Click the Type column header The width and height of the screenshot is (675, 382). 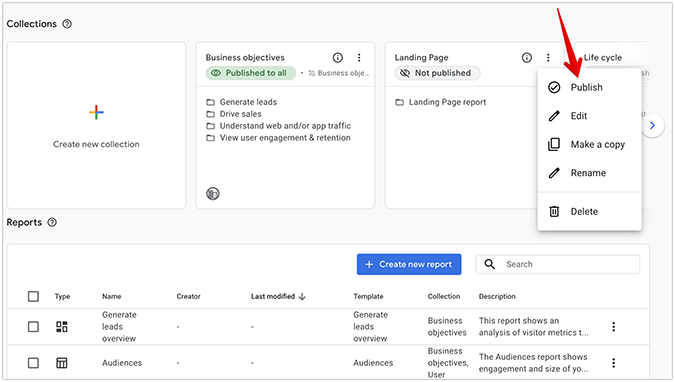[x=62, y=297]
